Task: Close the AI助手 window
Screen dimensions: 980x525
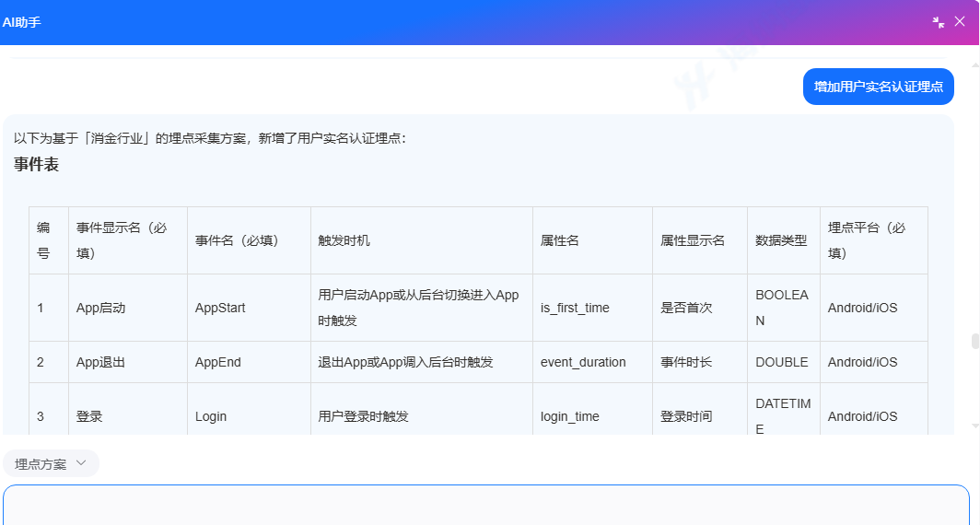Action: click(x=960, y=21)
